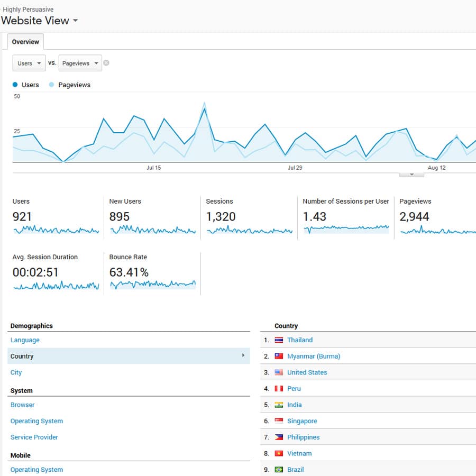Select the Overview tab
The image size is (476, 476).
[x=25, y=42]
